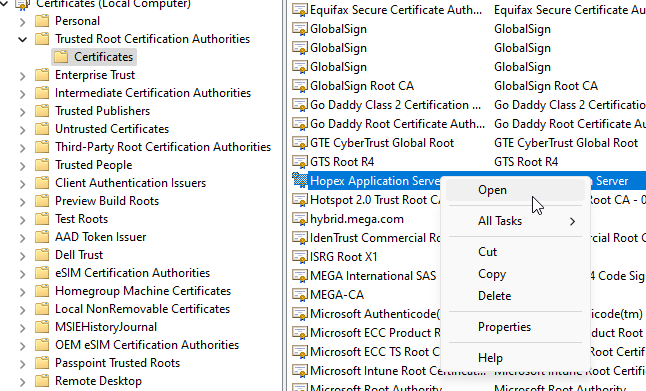Click the Equifax Secure Certificate icon
Image resolution: width=646 pixels, height=391 pixels.
point(300,10)
